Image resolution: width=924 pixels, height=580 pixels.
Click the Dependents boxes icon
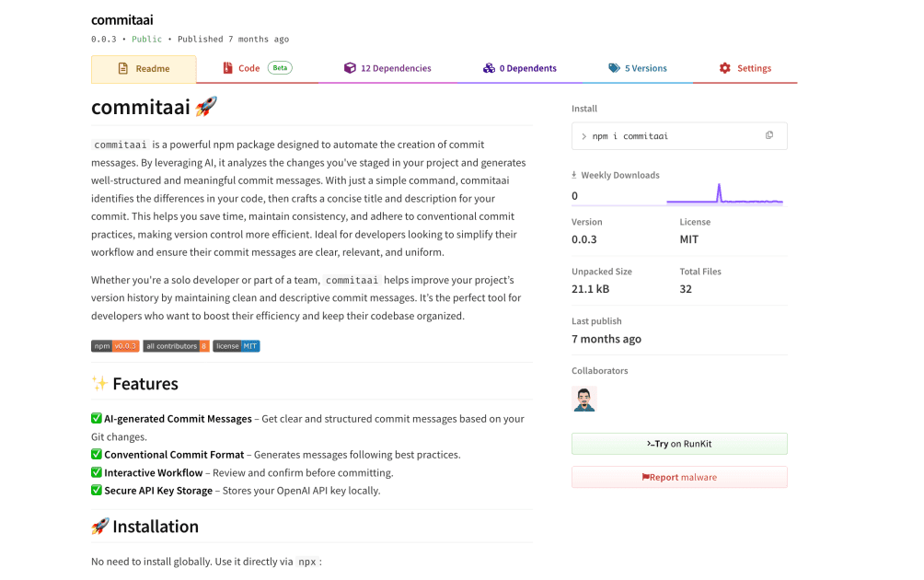click(x=489, y=68)
